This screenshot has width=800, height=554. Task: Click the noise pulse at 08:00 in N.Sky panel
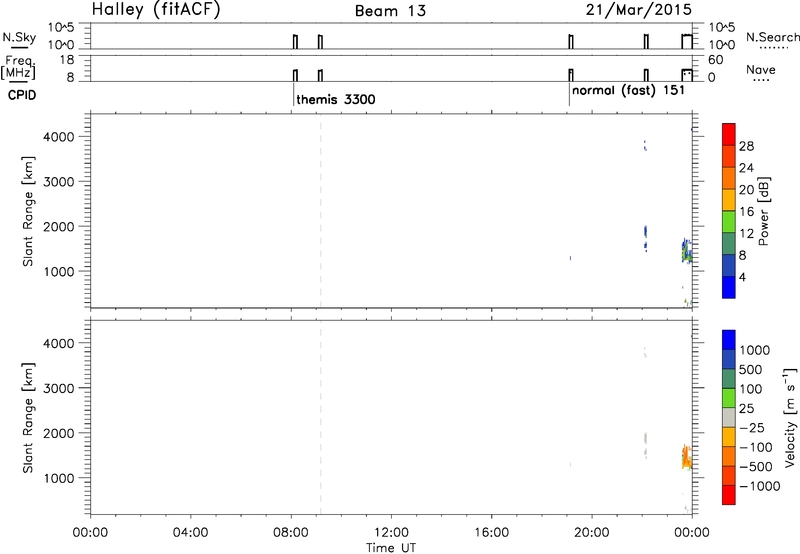pyautogui.click(x=295, y=42)
